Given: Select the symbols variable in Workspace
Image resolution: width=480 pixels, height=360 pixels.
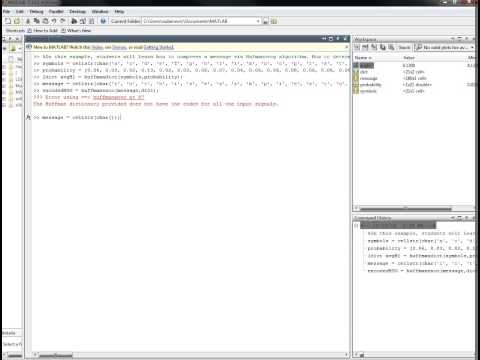Looking at the screenshot, I should tap(368, 91).
